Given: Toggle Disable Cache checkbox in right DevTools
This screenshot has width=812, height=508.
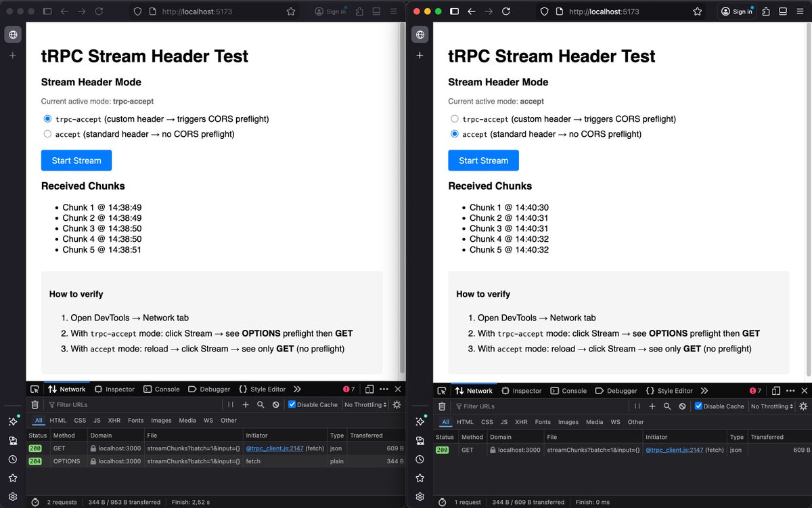Looking at the screenshot, I should (x=699, y=406).
